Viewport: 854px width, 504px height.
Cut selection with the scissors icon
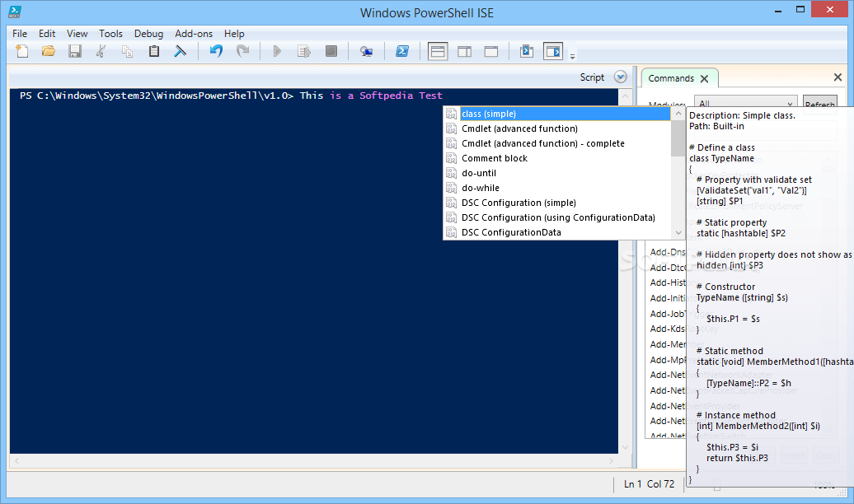[x=101, y=51]
